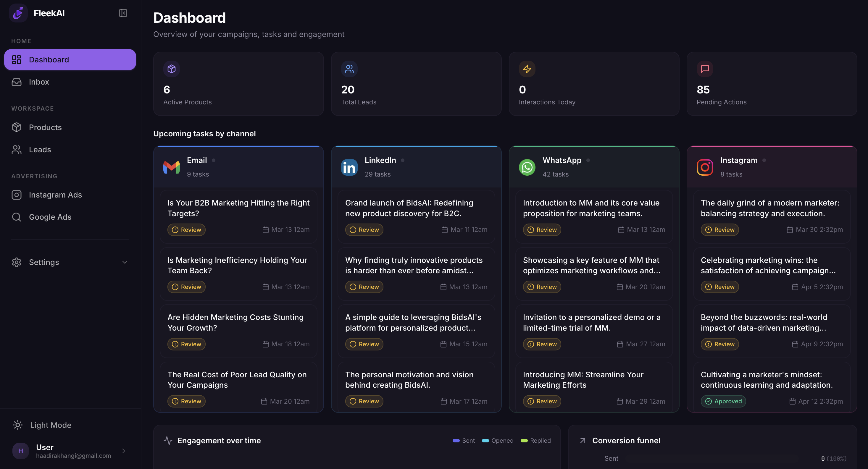Click the Instagram Ads camera icon
This screenshot has height=469, width=868.
(17, 195)
